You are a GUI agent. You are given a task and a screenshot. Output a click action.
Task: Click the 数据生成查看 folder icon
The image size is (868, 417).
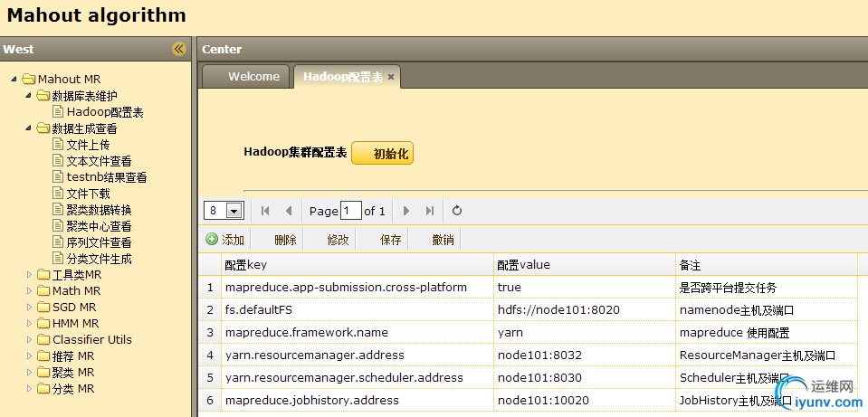point(43,128)
